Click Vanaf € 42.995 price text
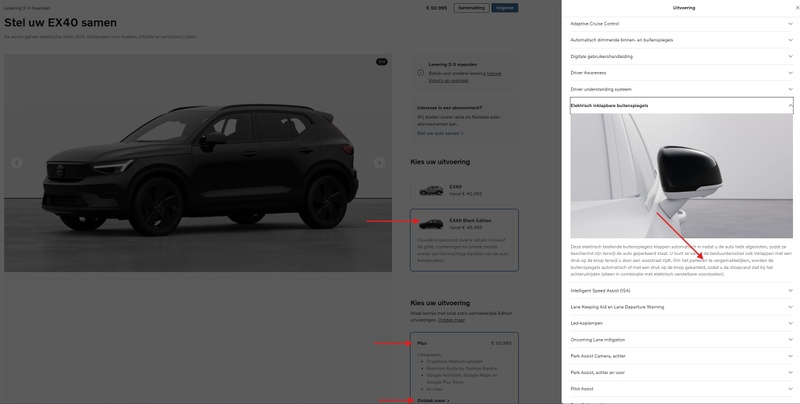The image size is (800, 404). click(465, 194)
